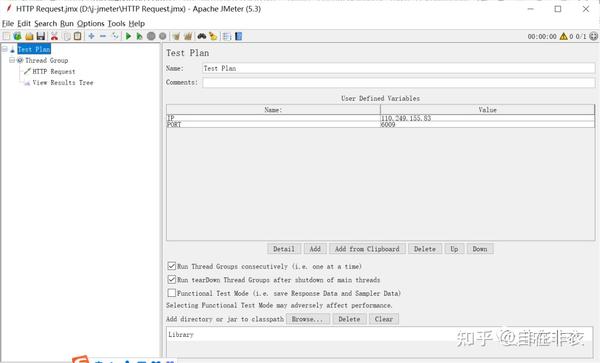Image resolution: width=600 pixels, height=363 pixels.
Task: Select the Thread Group gear icon in tree
Action: tap(20, 60)
